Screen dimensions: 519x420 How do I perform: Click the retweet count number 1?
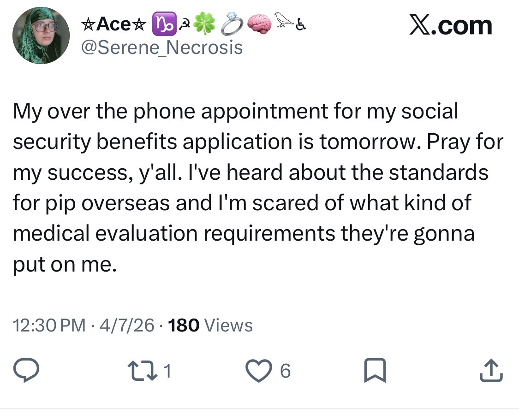coord(168,371)
